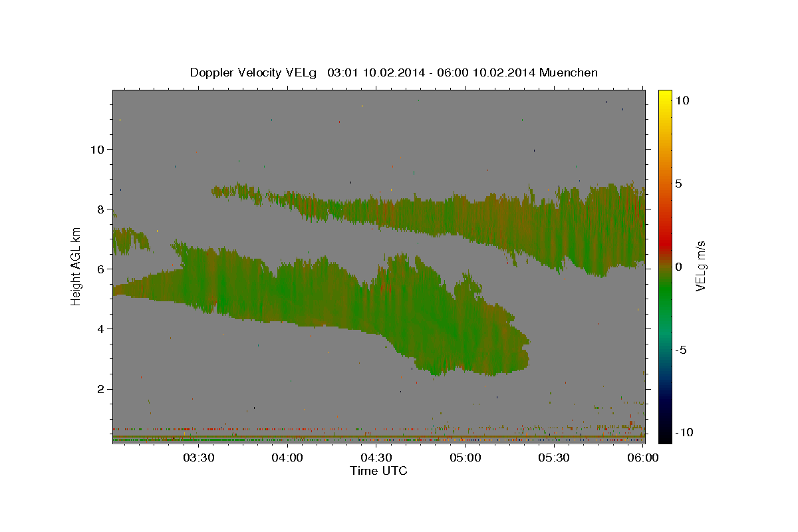The height and width of the screenshot is (532, 798).
Task: Click the height axis label 4
Action: click(x=100, y=329)
